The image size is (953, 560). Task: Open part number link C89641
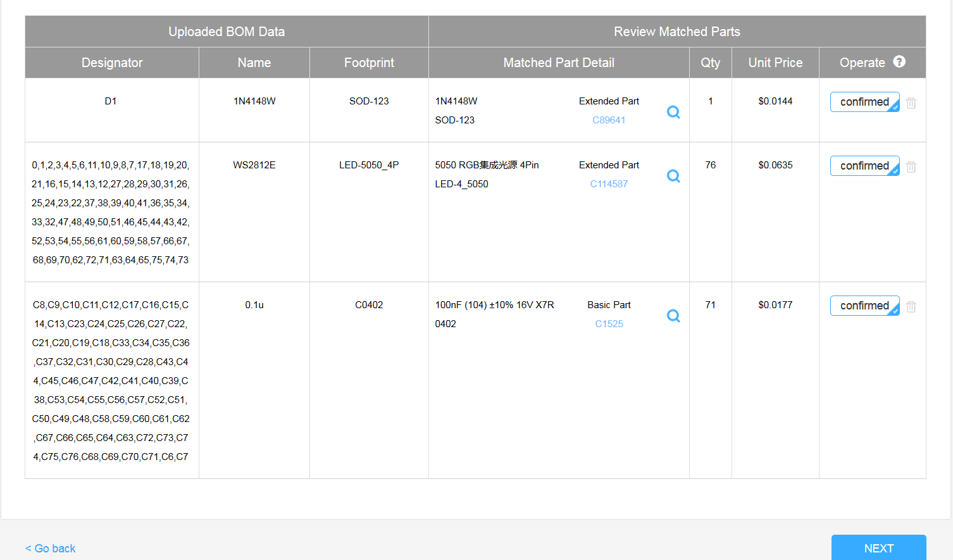[609, 120]
